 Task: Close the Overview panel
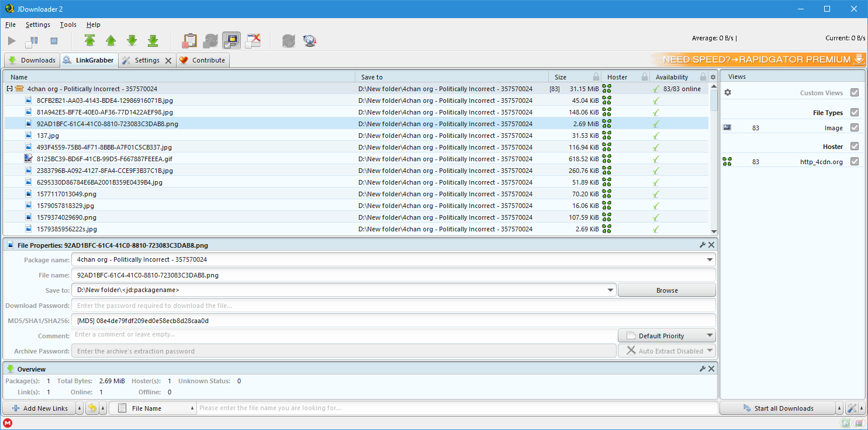coord(711,369)
